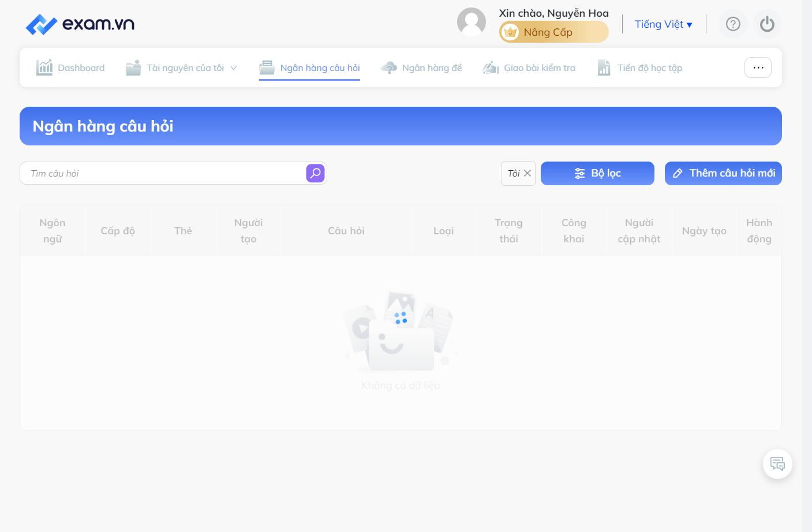Go to the Ngân hàng đề tab

point(421,68)
